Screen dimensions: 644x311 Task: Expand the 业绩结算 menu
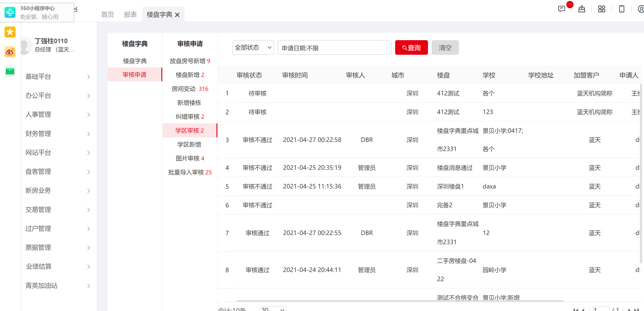pos(58,267)
